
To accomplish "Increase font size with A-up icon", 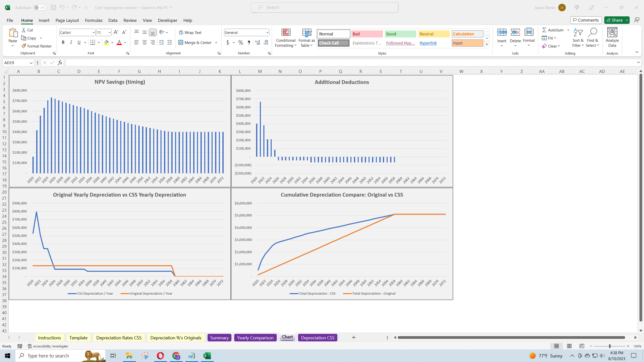I will click(x=116, y=32).
